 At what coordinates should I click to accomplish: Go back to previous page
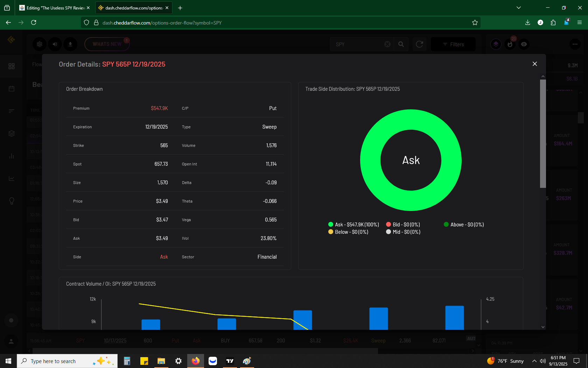pos(8,22)
